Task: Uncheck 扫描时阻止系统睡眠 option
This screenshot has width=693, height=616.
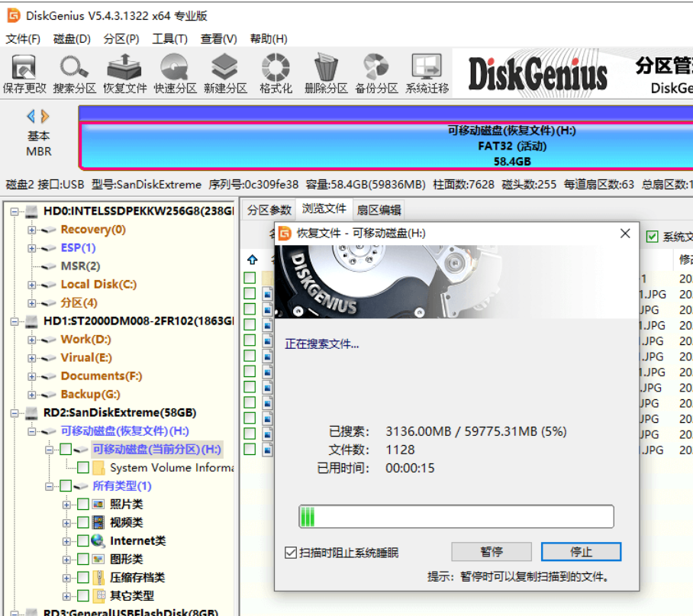Action: click(x=291, y=553)
